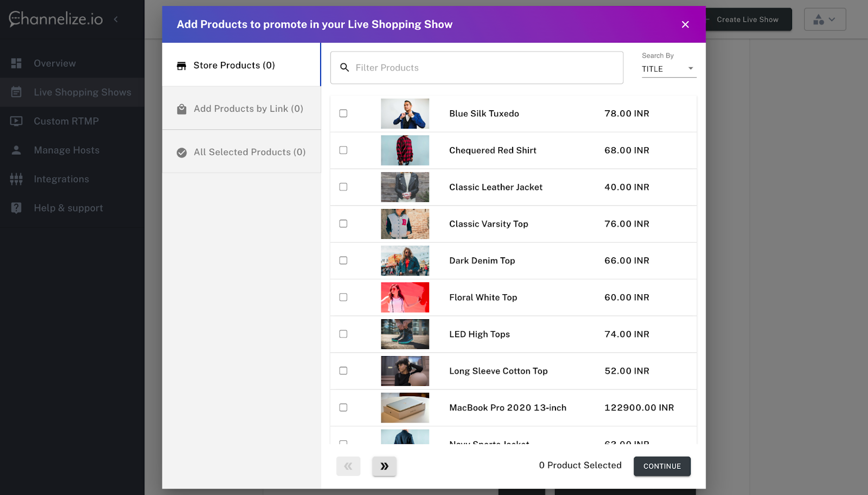This screenshot has width=868, height=495.
Task: Click the product name Floral White Top
Action: (x=483, y=297)
